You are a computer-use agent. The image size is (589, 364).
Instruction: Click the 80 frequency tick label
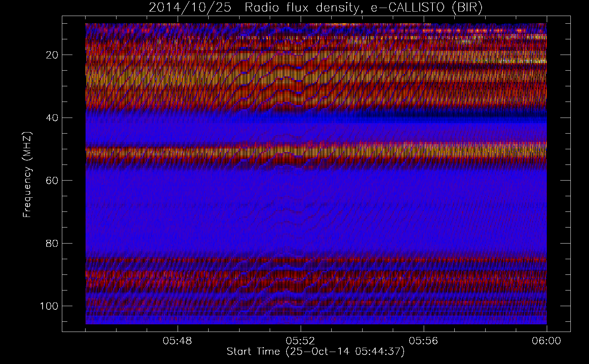(x=53, y=243)
